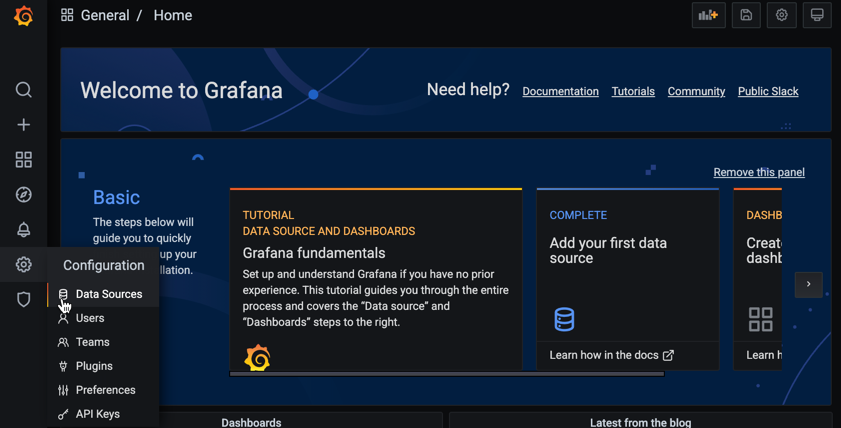Click the cycle view mode monitor icon

(x=817, y=15)
